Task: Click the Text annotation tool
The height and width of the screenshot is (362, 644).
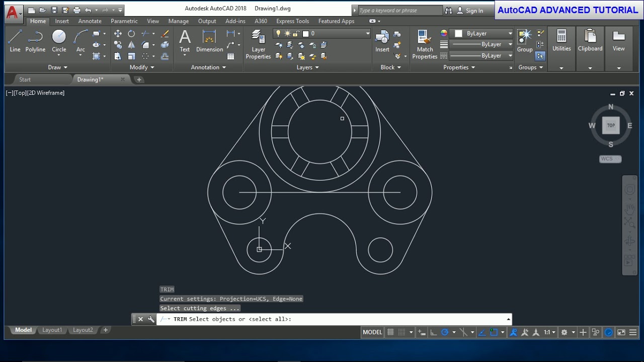Action: (185, 41)
